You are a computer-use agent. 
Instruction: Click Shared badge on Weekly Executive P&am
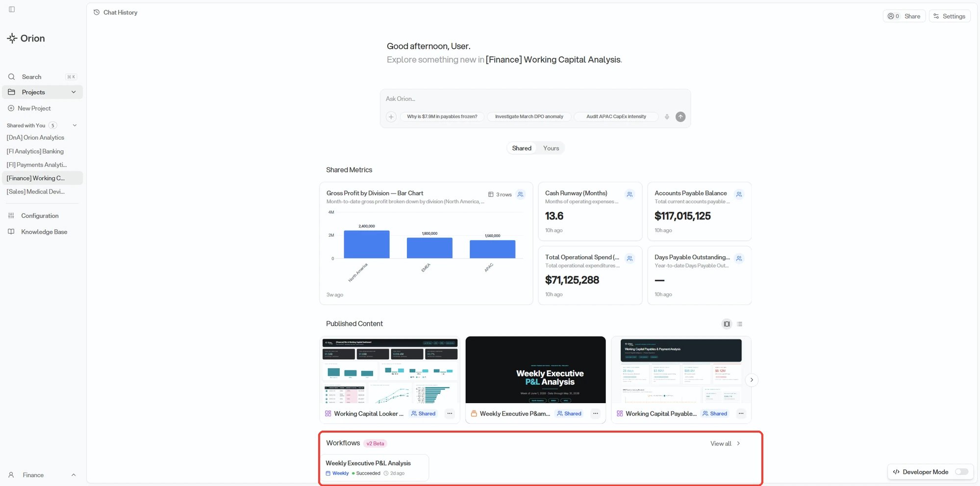tap(569, 413)
